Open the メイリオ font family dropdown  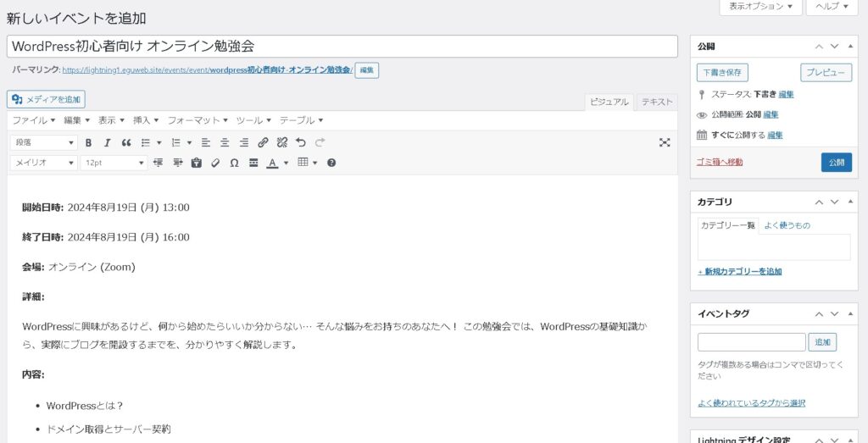click(x=43, y=163)
